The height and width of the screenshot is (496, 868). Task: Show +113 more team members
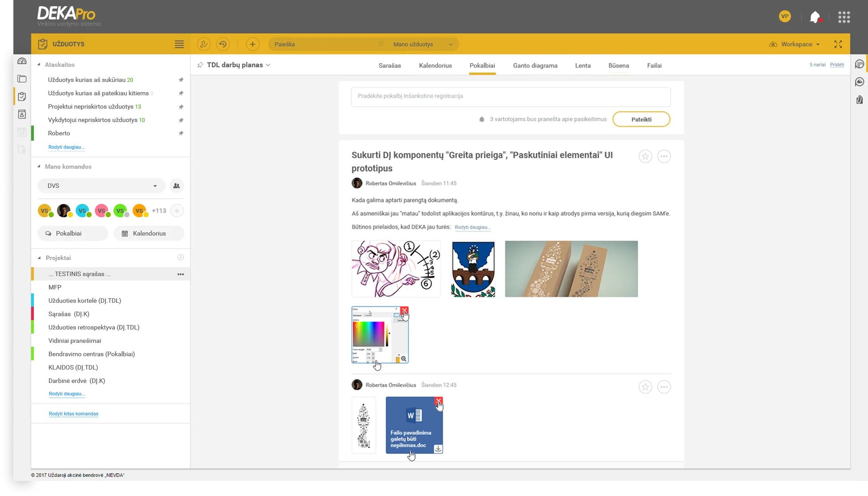pos(159,211)
